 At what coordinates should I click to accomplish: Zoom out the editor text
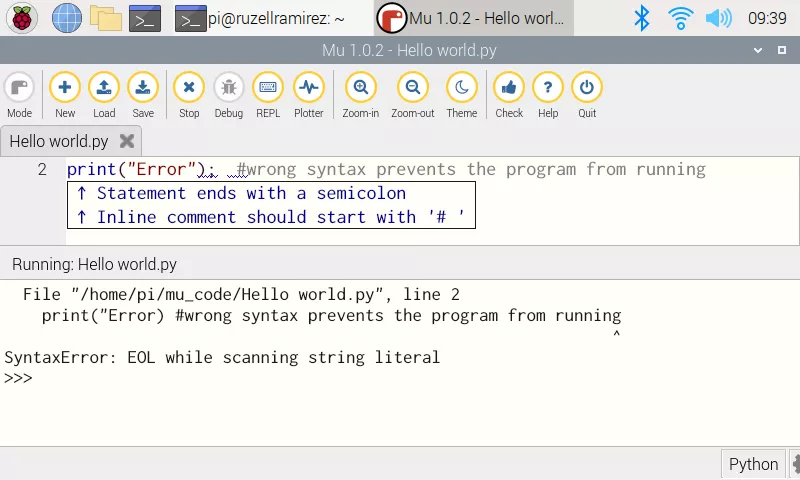coord(412,95)
